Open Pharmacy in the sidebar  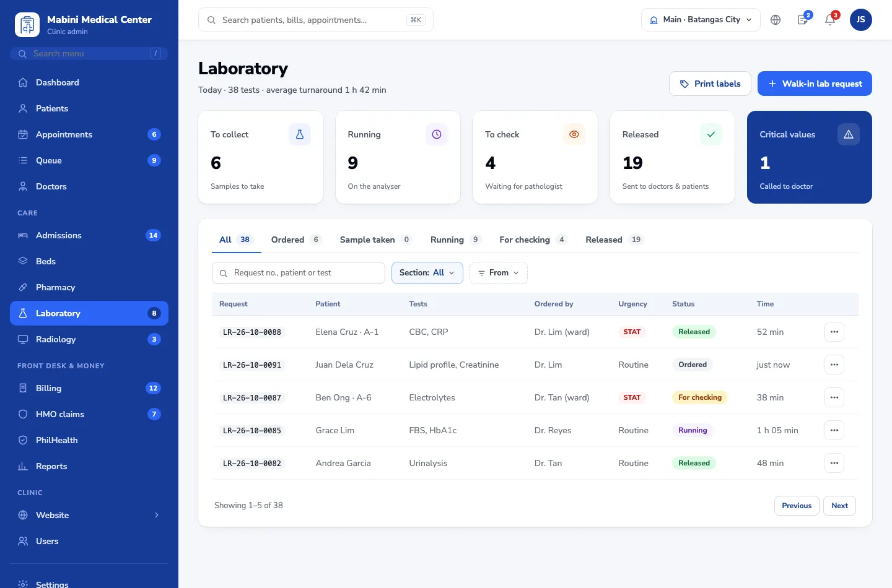tap(89, 287)
